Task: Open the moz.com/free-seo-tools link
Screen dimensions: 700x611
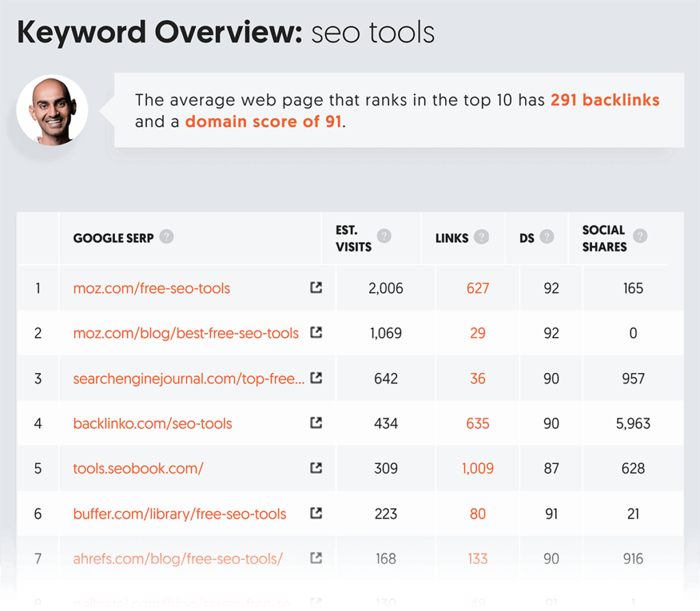Action: 152,288
